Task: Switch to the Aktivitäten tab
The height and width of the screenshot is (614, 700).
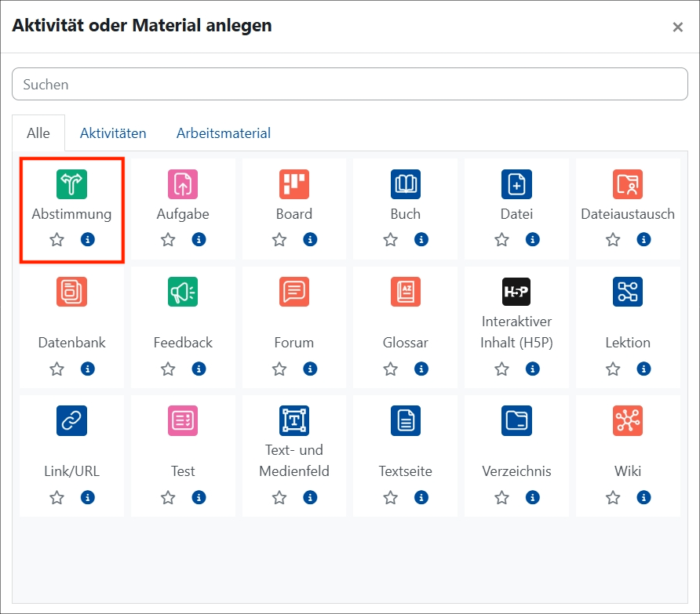Action: pos(113,133)
